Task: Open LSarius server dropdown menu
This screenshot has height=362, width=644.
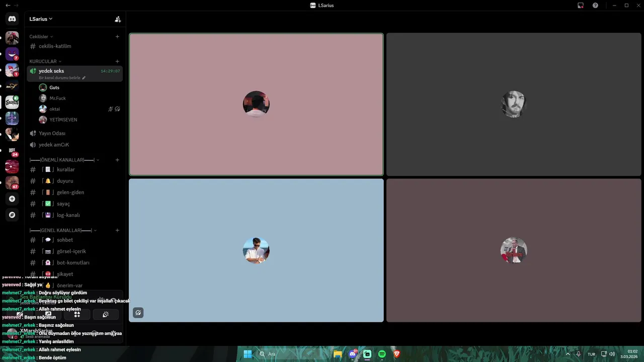Action: coord(41,19)
